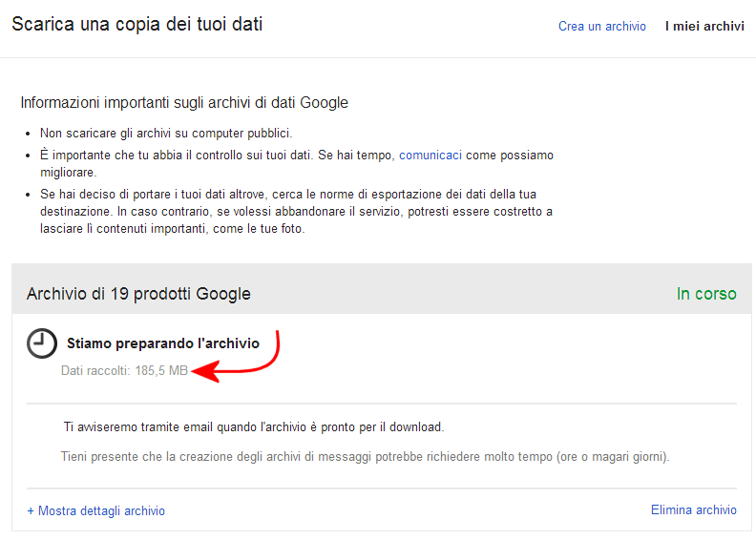Viewport: 756px width, 540px height.
Task: Click the clock icon beside the archive status
Action: coord(42,343)
